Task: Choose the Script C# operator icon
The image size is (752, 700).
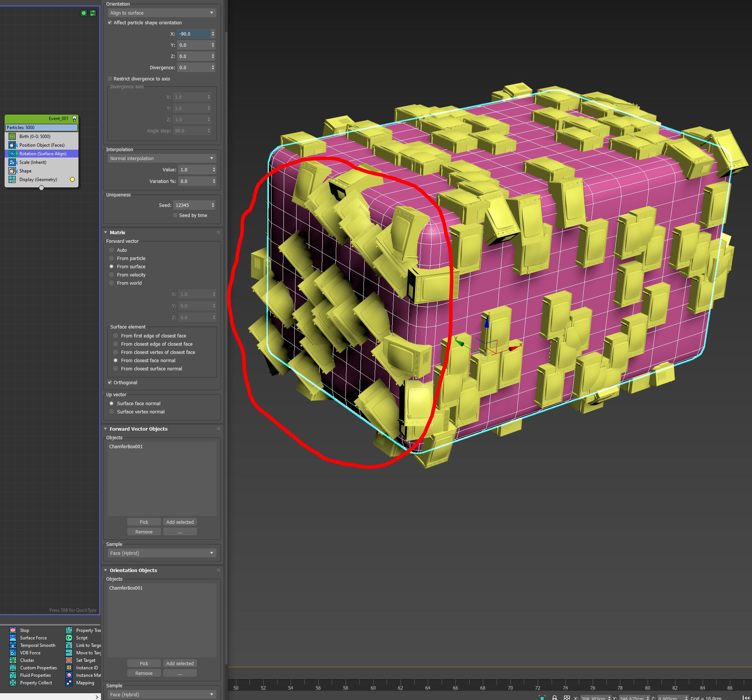Action: [69, 638]
